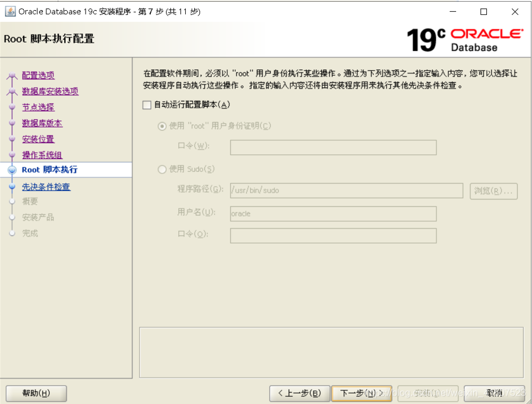Minimize the installer window
Image resolution: width=532 pixels, height=404 pixels.
click(453, 12)
